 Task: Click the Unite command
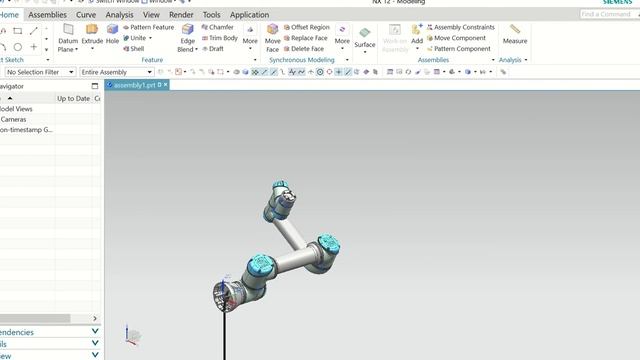135,38
